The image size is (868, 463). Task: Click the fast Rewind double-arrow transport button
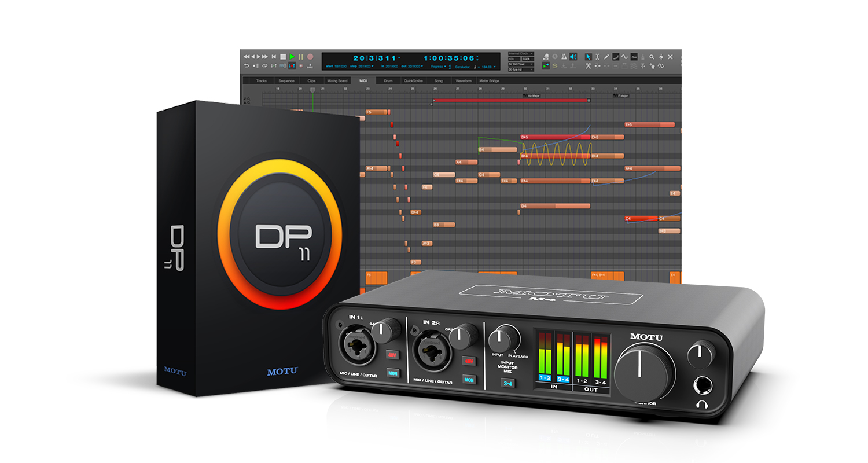(247, 57)
